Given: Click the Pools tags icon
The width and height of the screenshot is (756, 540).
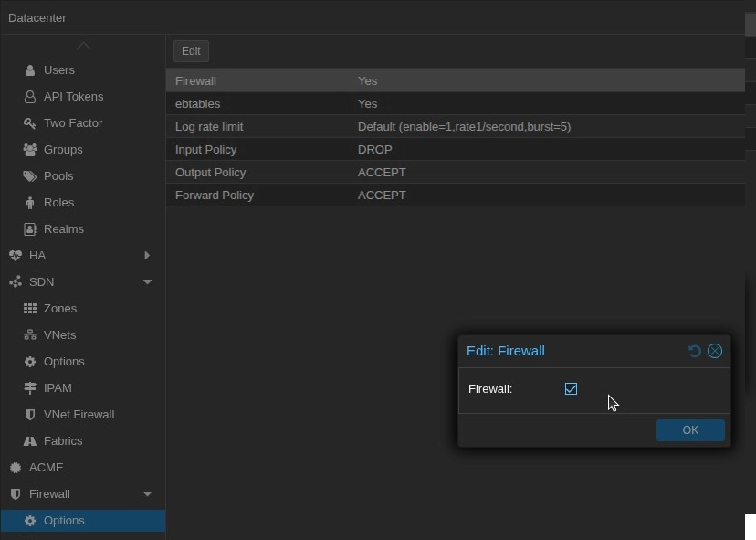Looking at the screenshot, I should 30,176.
